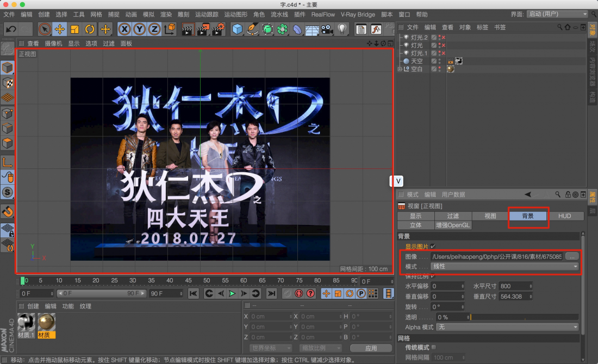Expand the 空白 null object in tree
Screen dimensions: 598x364
tap(400, 70)
